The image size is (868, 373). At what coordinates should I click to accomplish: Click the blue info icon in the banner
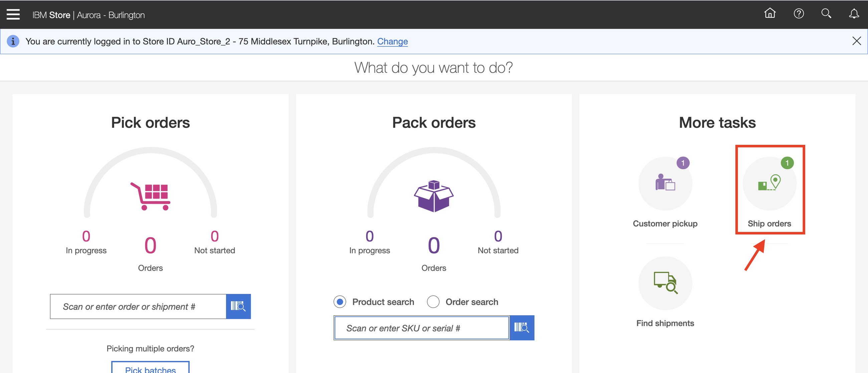(x=13, y=41)
